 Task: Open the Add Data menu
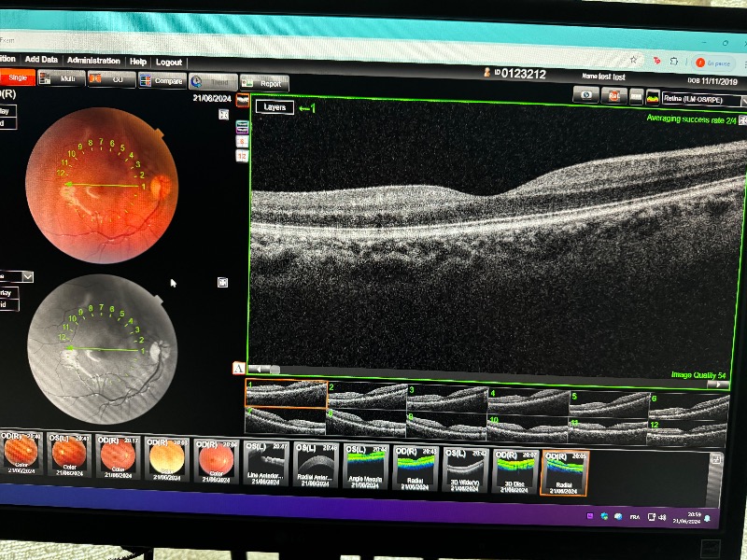(x=41, y=60)
